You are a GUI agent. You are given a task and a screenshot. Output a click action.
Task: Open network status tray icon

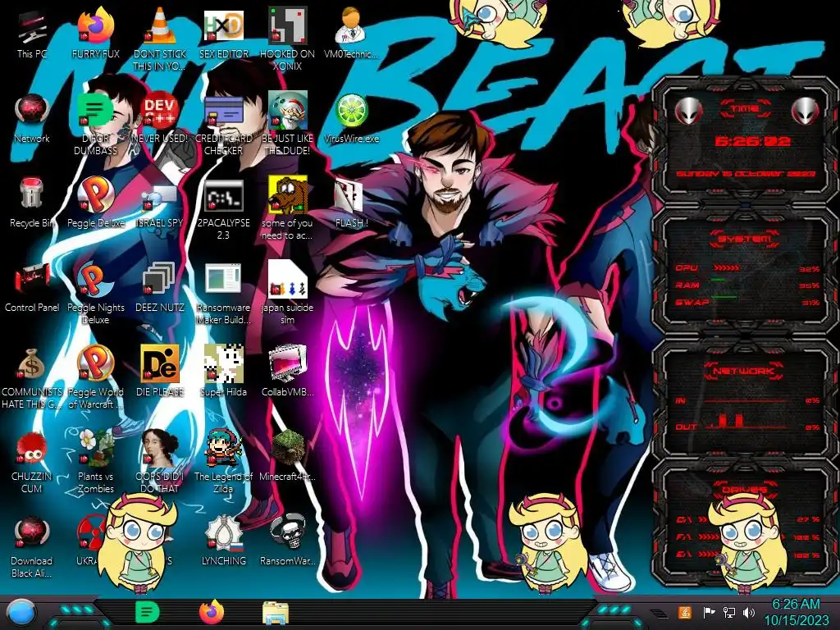(x=728, y=612)
